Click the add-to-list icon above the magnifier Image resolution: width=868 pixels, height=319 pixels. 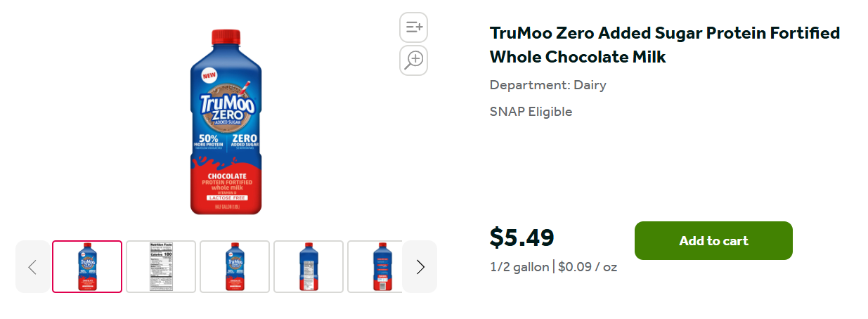(x=413, y=27)
